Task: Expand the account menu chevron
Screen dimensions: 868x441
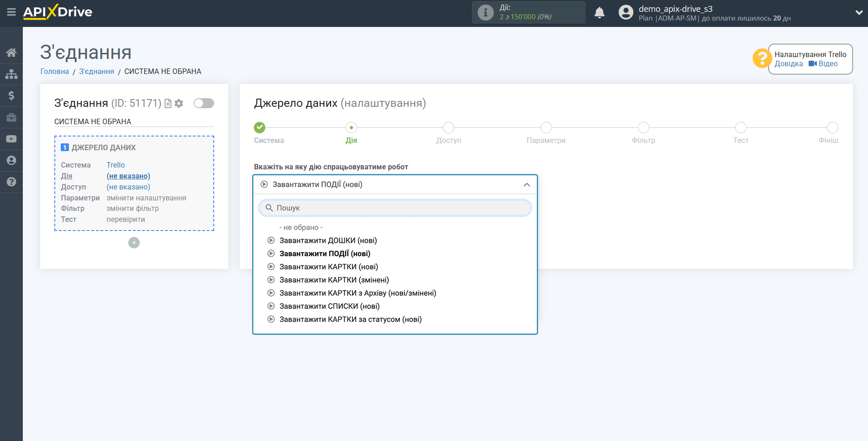Action: pyautogui.click(x=859, y=13)
